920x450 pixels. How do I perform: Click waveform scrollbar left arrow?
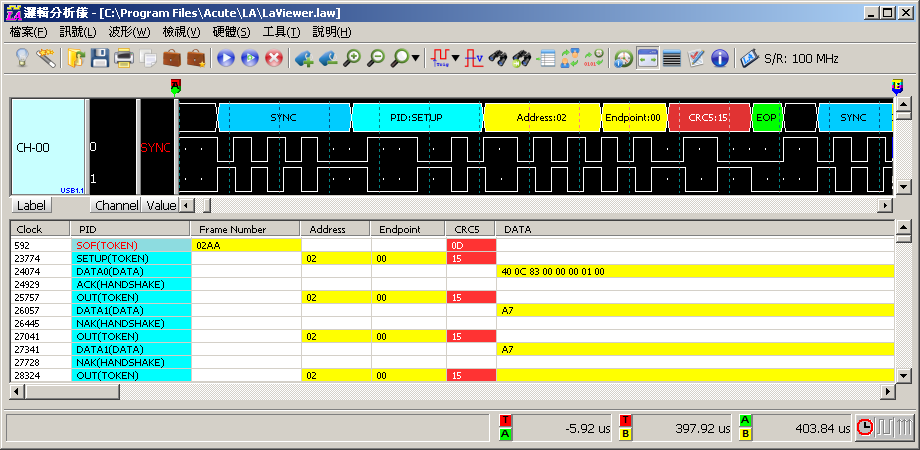click(187, 205)
